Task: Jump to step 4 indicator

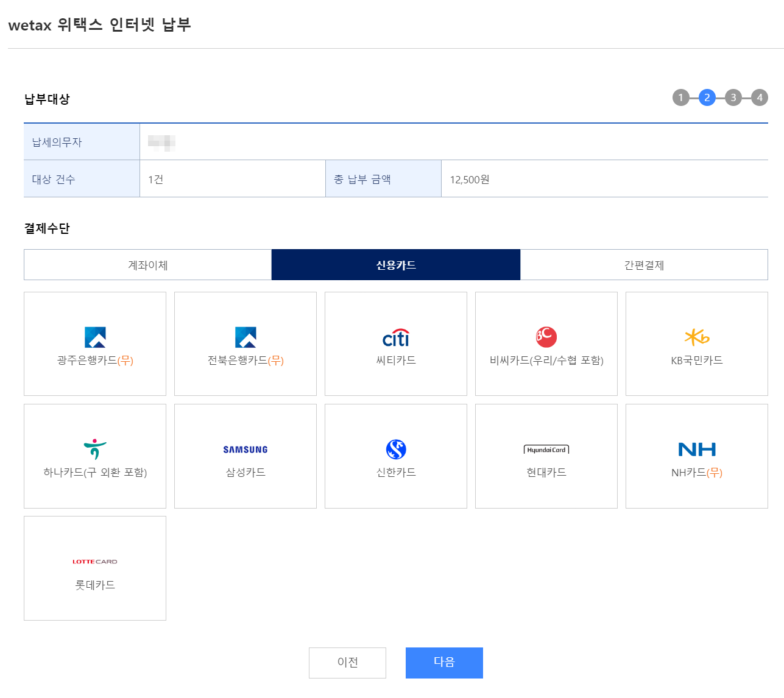Action: (x=760, y=97)
